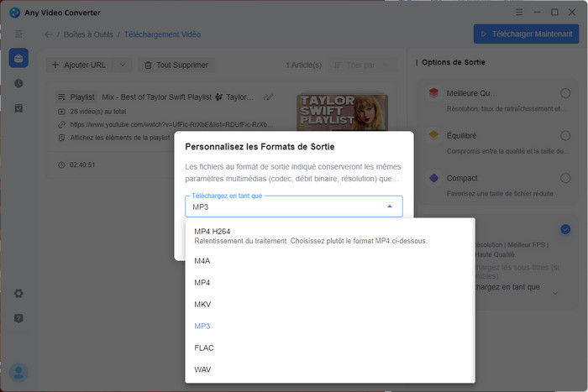Image resolution: width=588 pixels, height=392 pixels.
Task: Click '1 Article(s)' count text
Action: [304, 65]
